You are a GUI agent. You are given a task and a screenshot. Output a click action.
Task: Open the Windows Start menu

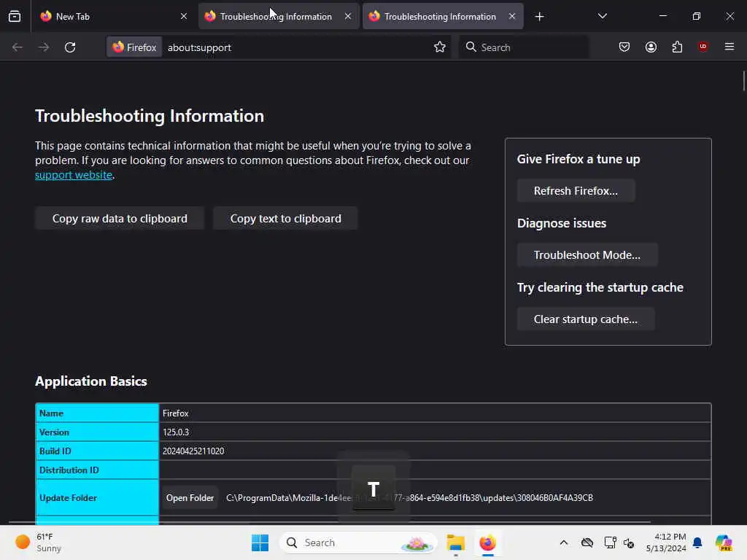[260, 542]
